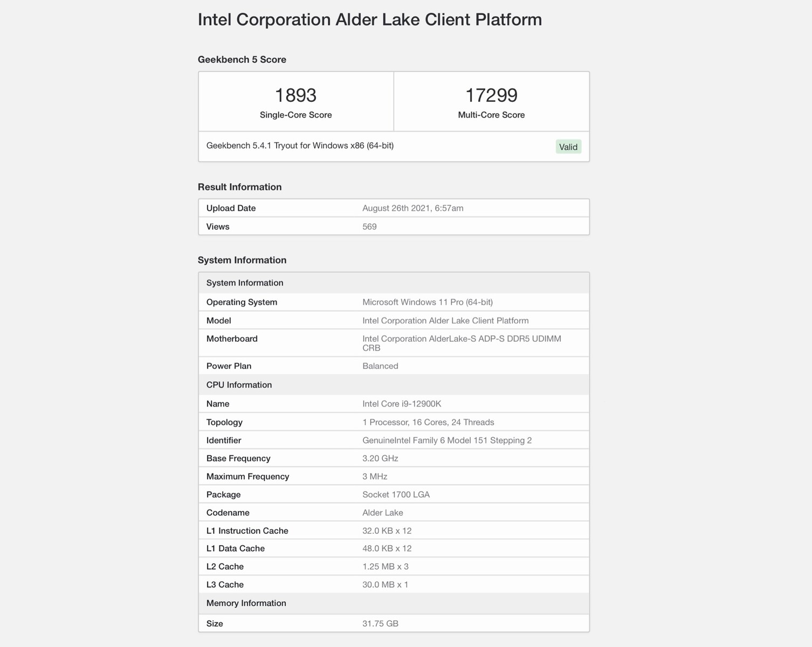Click the Views count 569
Image resolution: width=812 pixels, height=647 pixels.
point(369,226)
